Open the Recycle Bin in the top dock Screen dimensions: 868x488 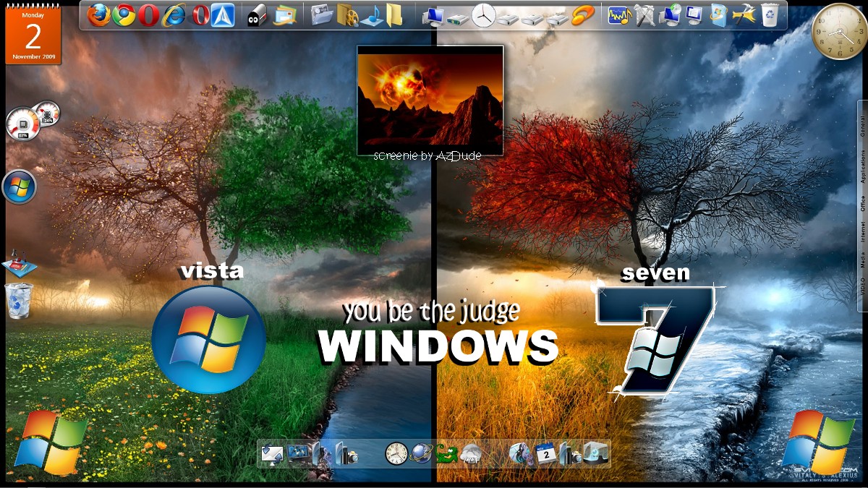point(770,14)
